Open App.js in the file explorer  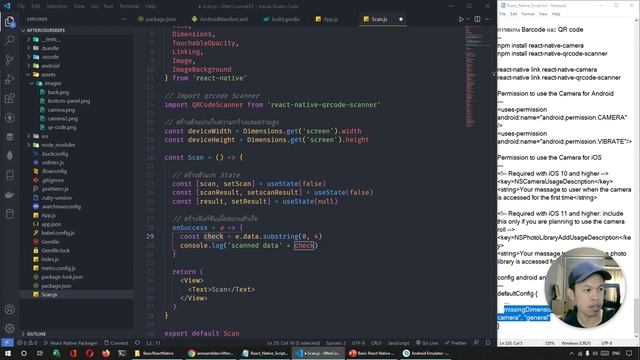(48, 215)
